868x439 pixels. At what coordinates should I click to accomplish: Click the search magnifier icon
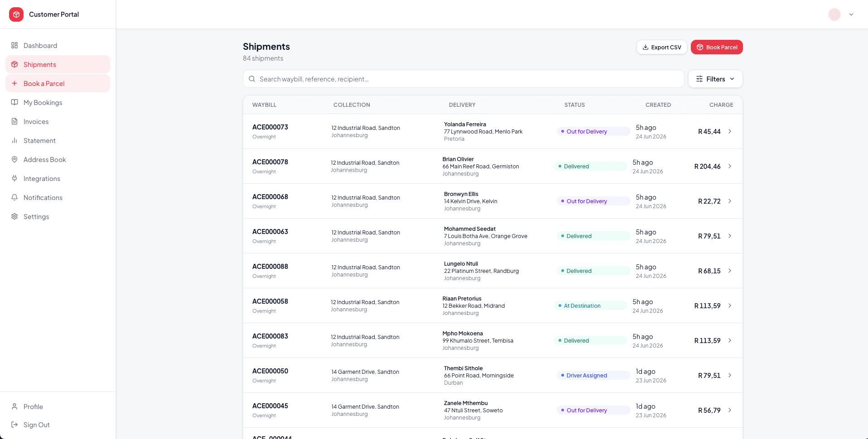pos(252,79)
